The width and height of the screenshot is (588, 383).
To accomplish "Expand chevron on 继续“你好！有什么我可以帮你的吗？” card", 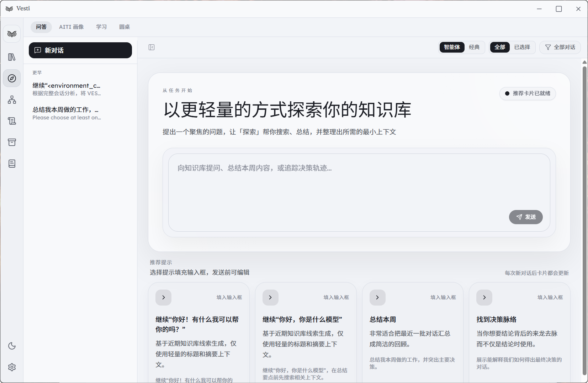I will 164,298.
